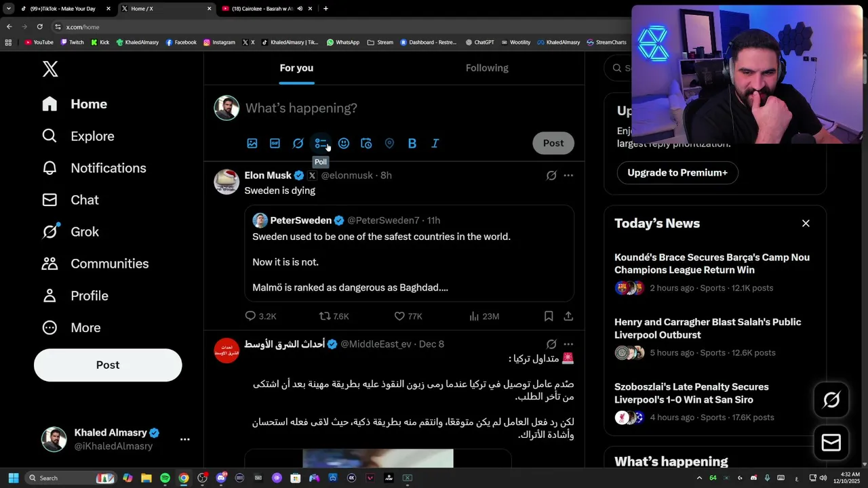Open more options on Elon Musk's post

coord(568,175)
